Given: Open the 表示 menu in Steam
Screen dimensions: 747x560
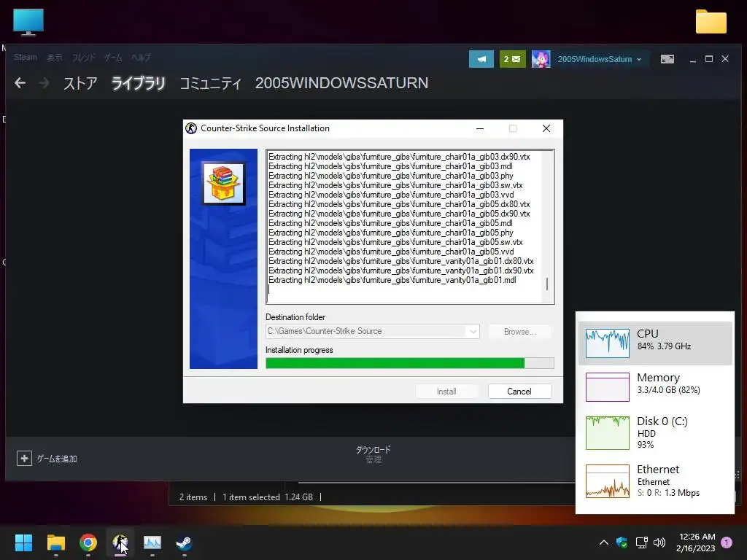Looking at the screenshot, I should 55,58.
